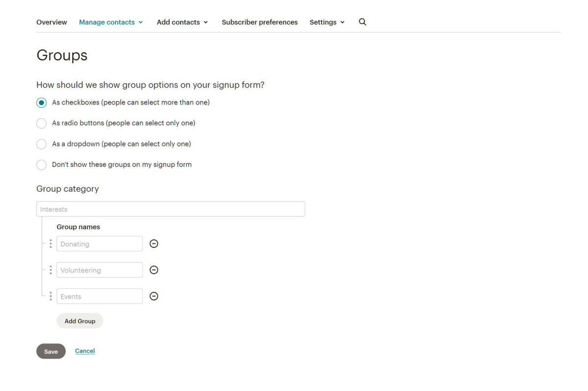Screen dimensions: 588x391
Task: Choose 'Don't show these groups on my signup form'
Action: (41, 164)
